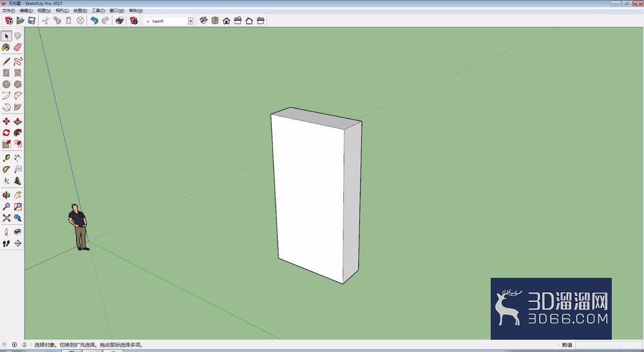Pick the Dimension tool
644x352 pixels.
17,158
